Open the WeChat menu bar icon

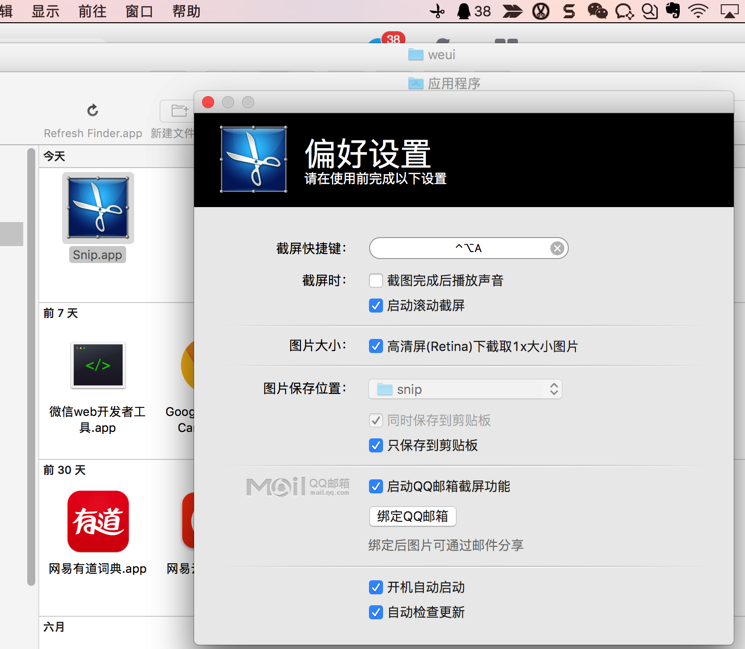(x=597, y=11)
